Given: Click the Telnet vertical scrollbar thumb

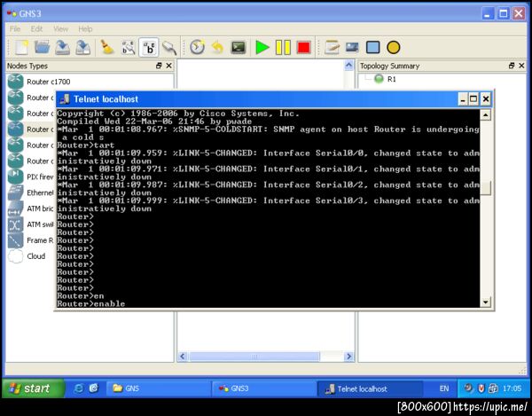Looking at the screenshot, I should 486,188.
